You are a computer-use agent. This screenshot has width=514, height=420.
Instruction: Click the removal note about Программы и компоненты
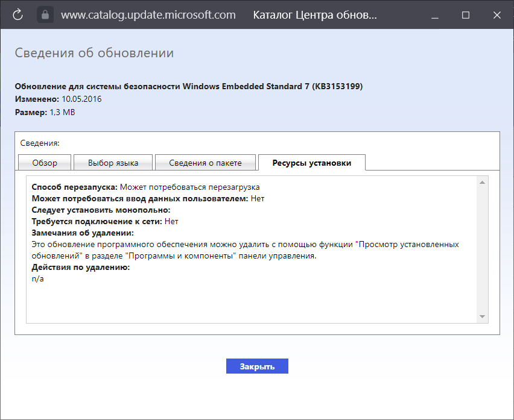pyautogui.click(x=245, y=250)
